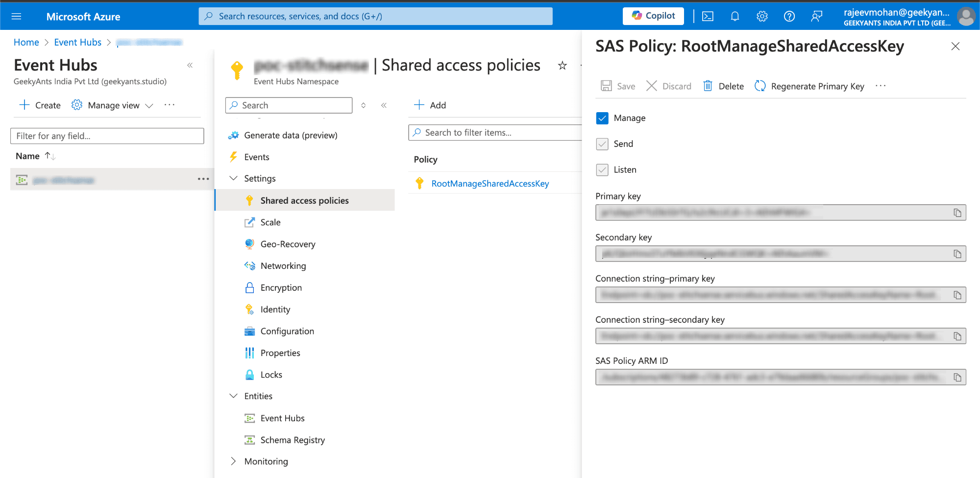Viewport: 980px width, 478px height.
Task: Open Schema Registry under Entities
Action: click(x=293, y=440)
